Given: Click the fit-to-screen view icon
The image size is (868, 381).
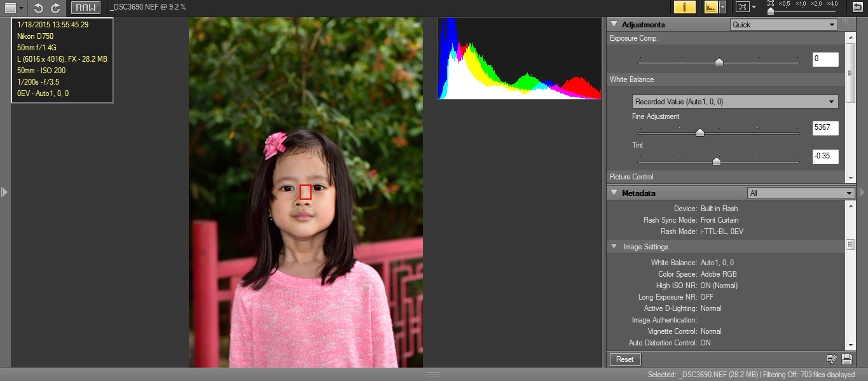Looking at the screenshot, I should click(x=741, y=7).
